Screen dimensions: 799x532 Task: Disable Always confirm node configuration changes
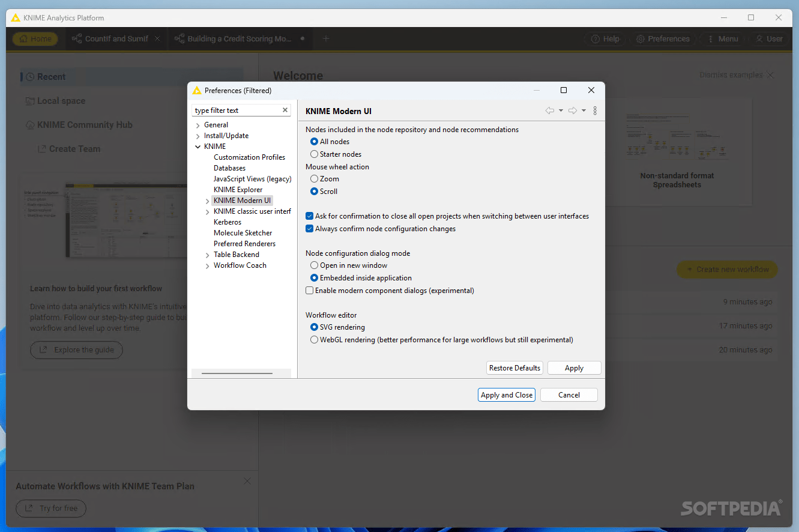309,228
